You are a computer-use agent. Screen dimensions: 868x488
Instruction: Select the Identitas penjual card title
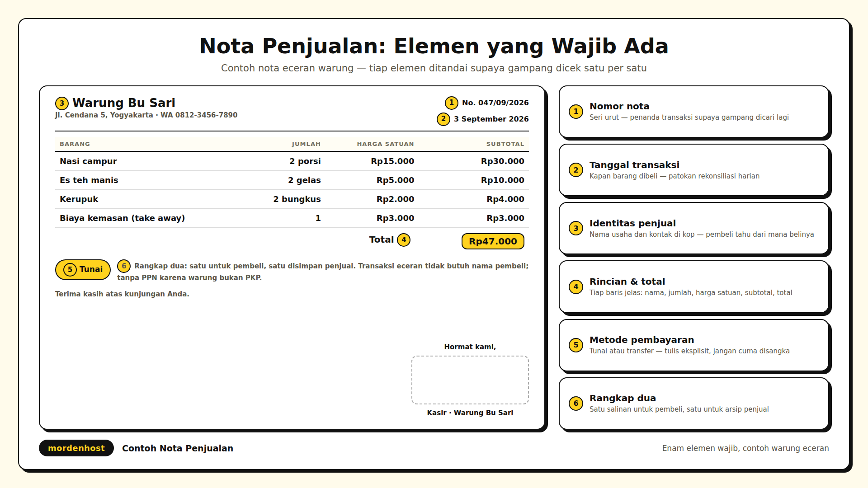(x=632, y=223)
